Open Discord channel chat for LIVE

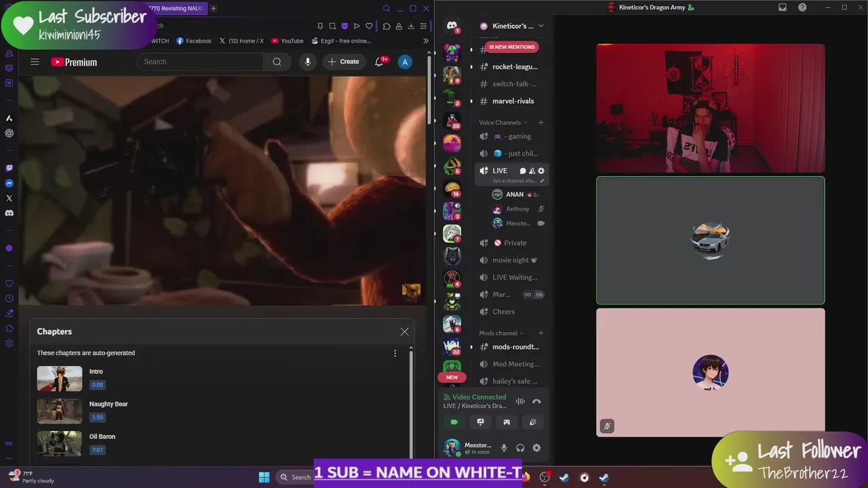[x=522, y=171]
